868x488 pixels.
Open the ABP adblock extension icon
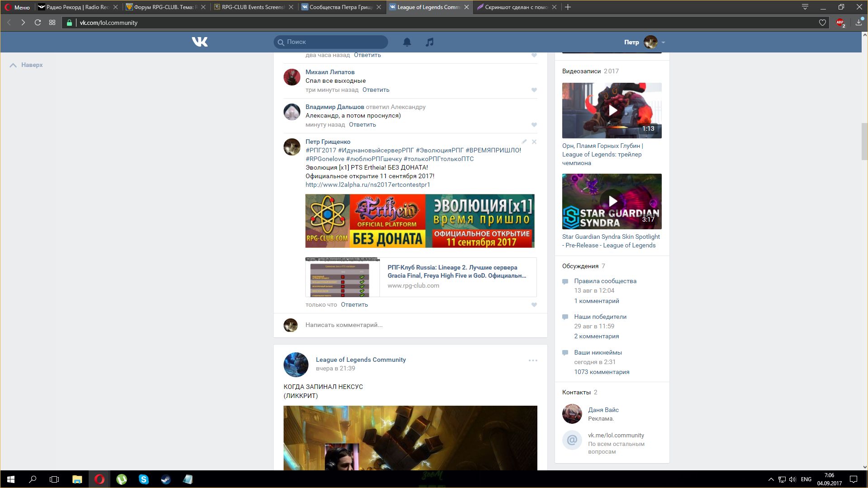tap(840, 23)
